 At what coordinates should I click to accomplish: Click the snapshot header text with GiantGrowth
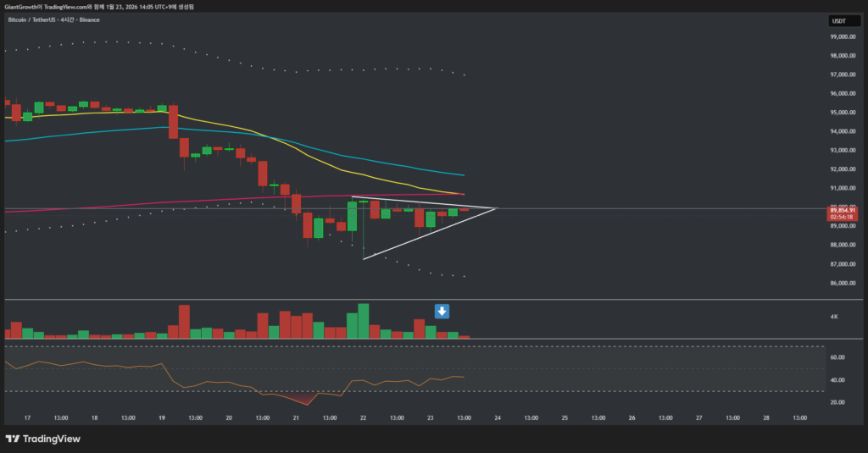[x=110, y=5]
